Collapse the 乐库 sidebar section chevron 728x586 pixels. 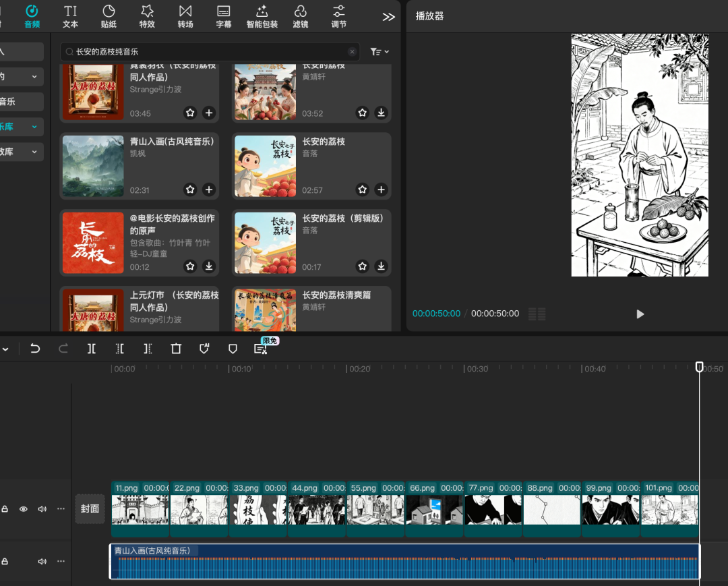[34, 127]
